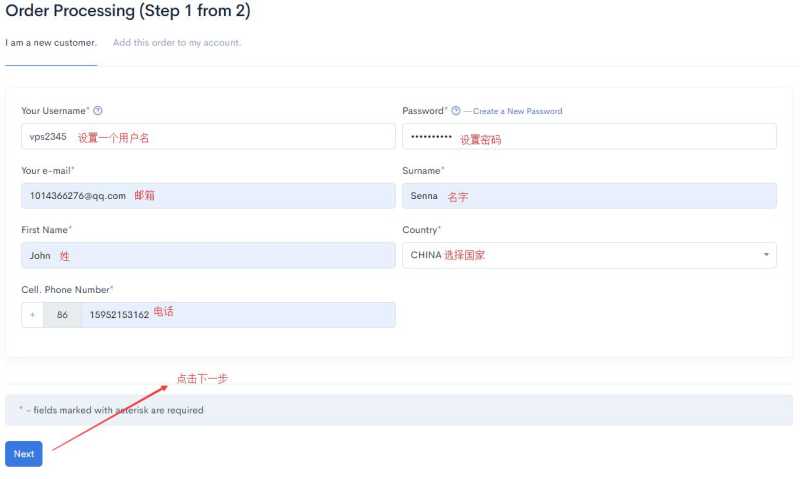
Task: Click into the Your e-mail field
Action: [208, 196]
